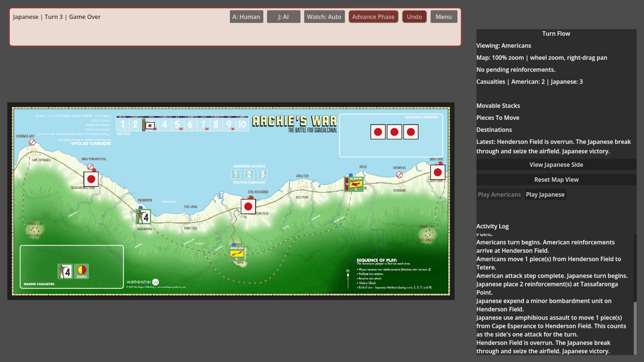Click the rightmost Japanese casualty piece

(411, 132)
